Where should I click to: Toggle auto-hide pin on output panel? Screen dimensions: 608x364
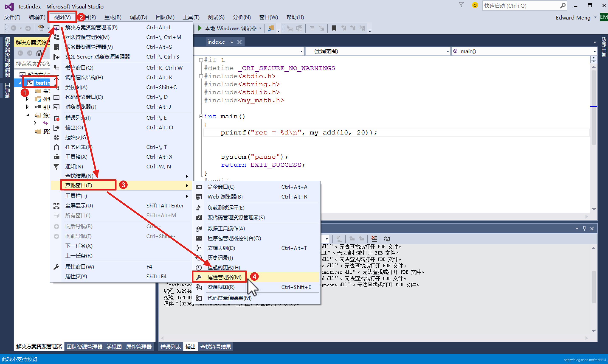(584, 228)
